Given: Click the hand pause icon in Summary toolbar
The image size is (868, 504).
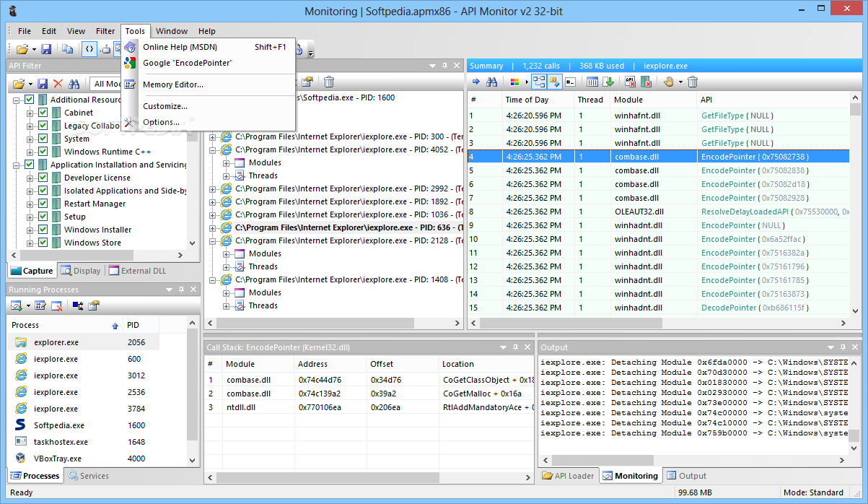Looking at the screenshot, I should tap(668, 82).
